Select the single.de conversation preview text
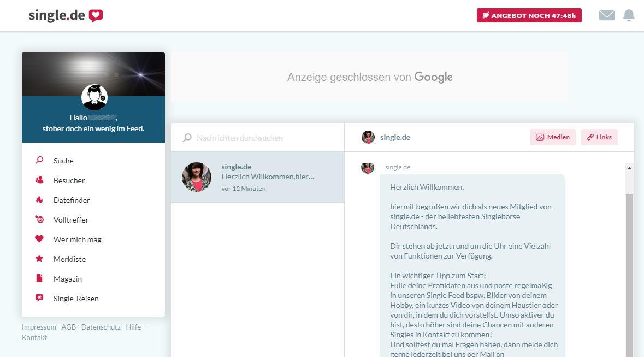644x357 pixels. (268, 177)
